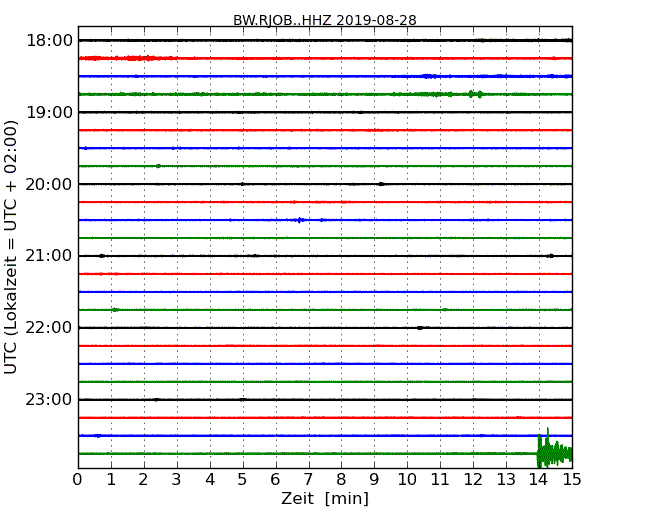Click the black blip near minute 14.3 on the 21:00 trace
Screen dimensions: 650x520
pyautogui.click(x=551, y=256)
